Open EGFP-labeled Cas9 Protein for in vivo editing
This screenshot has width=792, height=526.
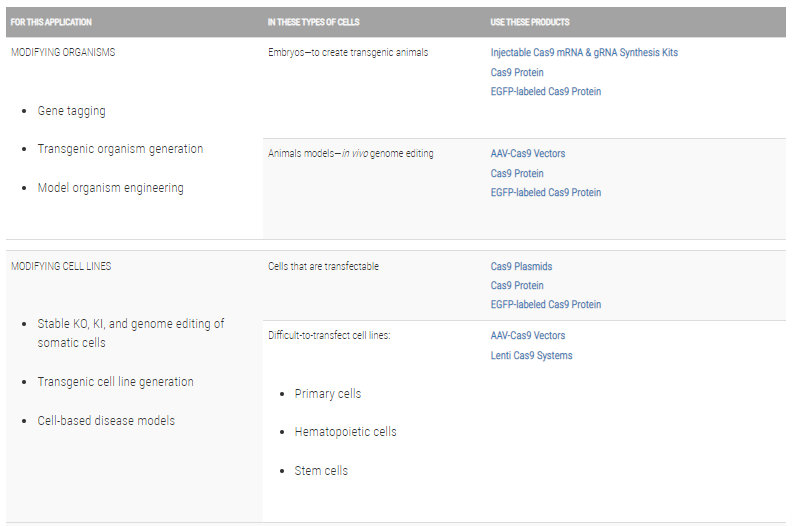545,193
